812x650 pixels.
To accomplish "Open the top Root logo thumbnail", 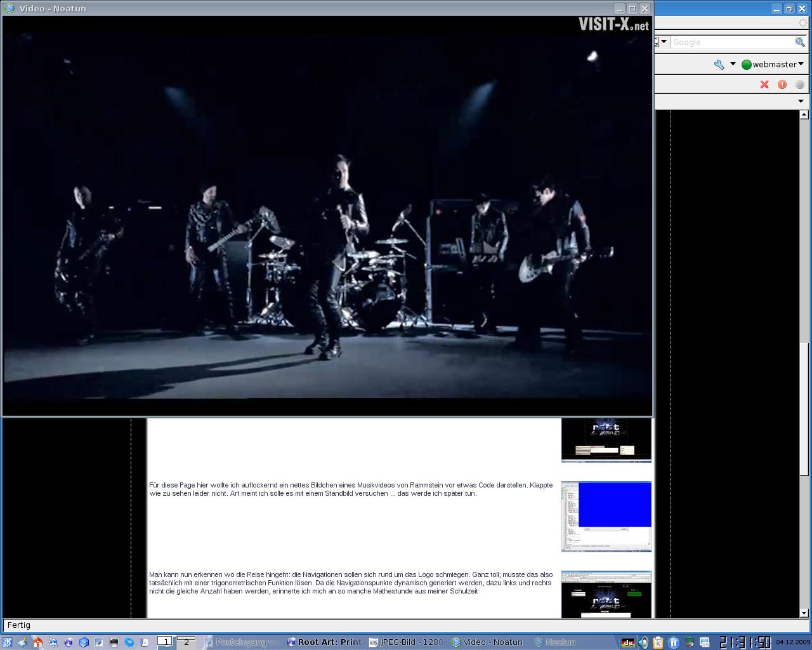I will pyautogui.click(x=606, y=440).
